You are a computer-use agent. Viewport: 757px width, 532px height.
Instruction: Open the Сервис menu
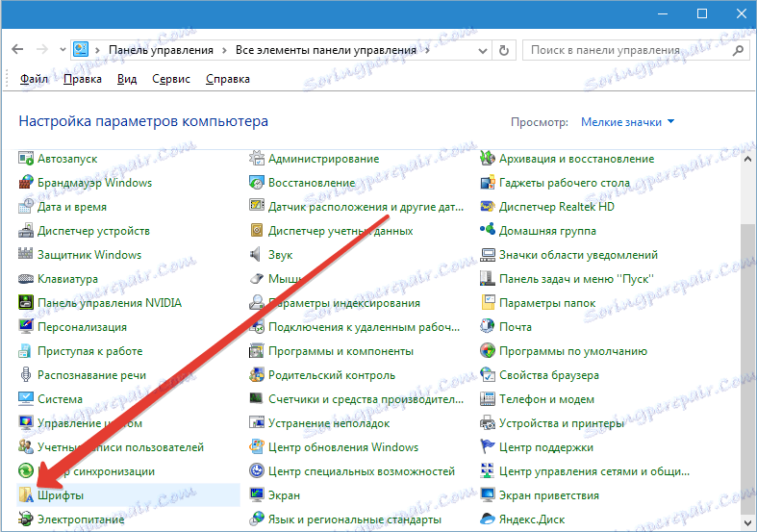point(171,79)
